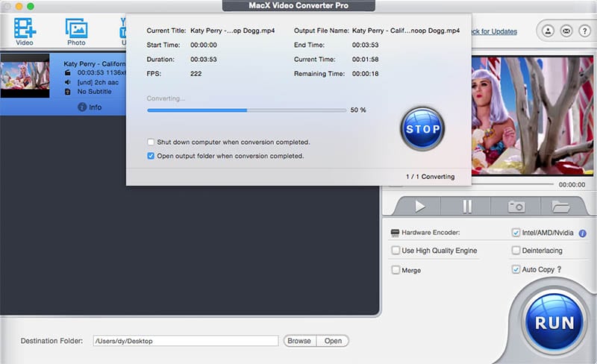Image resolution: width=597 pixels, height=364 pixels.
Task: Click Browse for destination folder
Action: coord(299,341)
